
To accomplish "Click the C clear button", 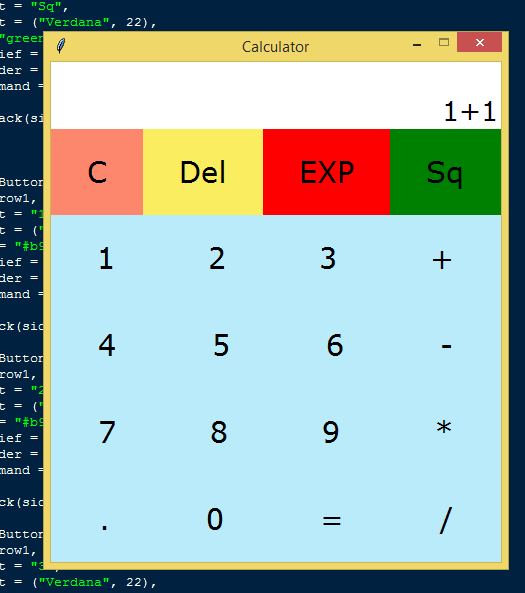I will 97,172.
